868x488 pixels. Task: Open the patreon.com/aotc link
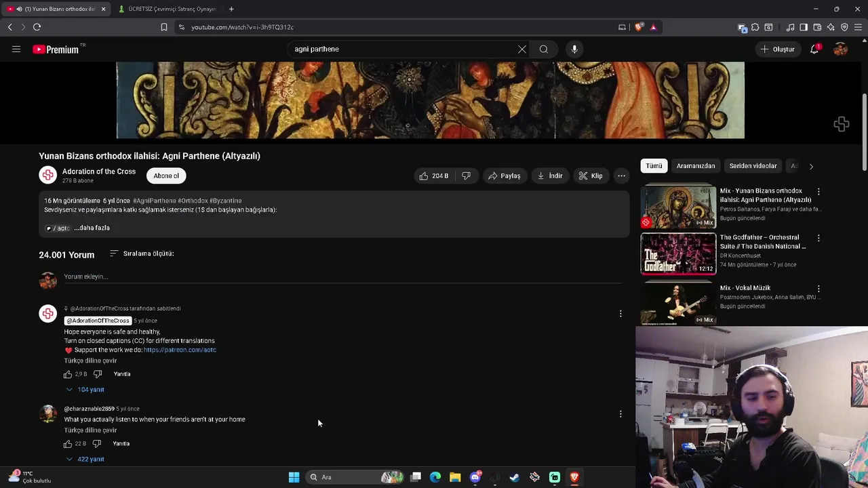(x=180, y=350)
